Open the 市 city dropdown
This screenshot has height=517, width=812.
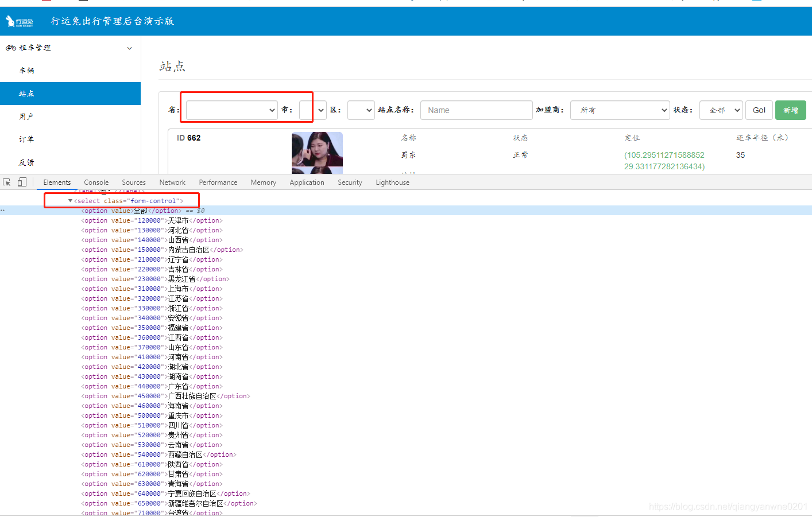tap(312, 110)
